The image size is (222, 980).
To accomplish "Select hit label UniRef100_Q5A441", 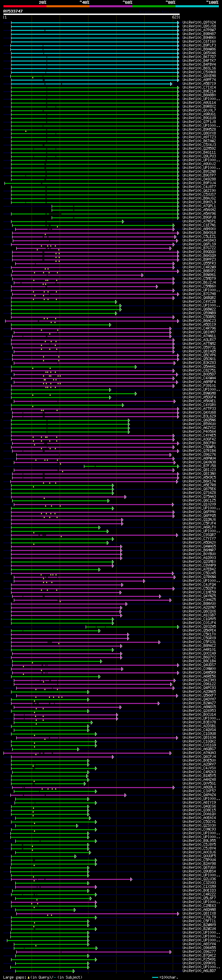I will [199, 367].
